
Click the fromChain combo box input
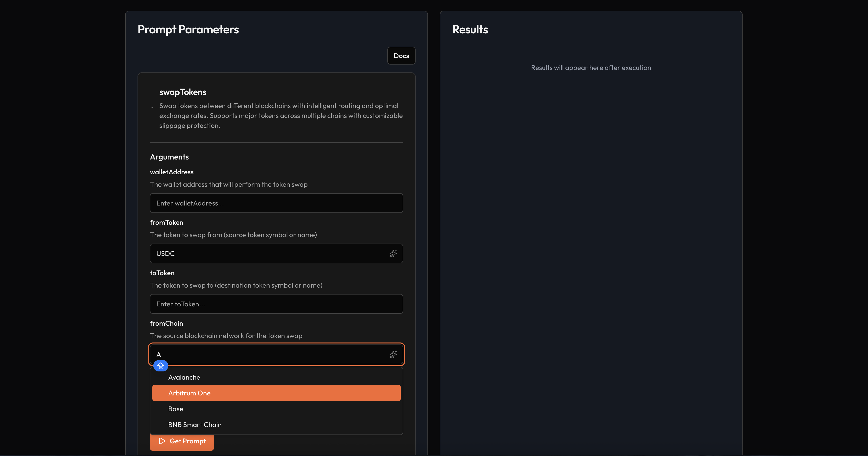(x=276, y=354)
